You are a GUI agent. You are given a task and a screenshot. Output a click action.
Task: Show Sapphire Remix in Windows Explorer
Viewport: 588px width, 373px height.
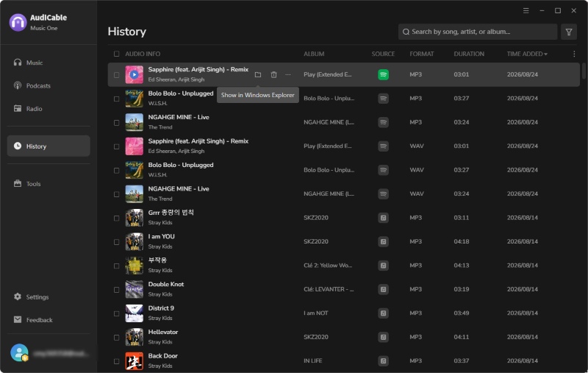pyautogui.click(x=258, y=75)
